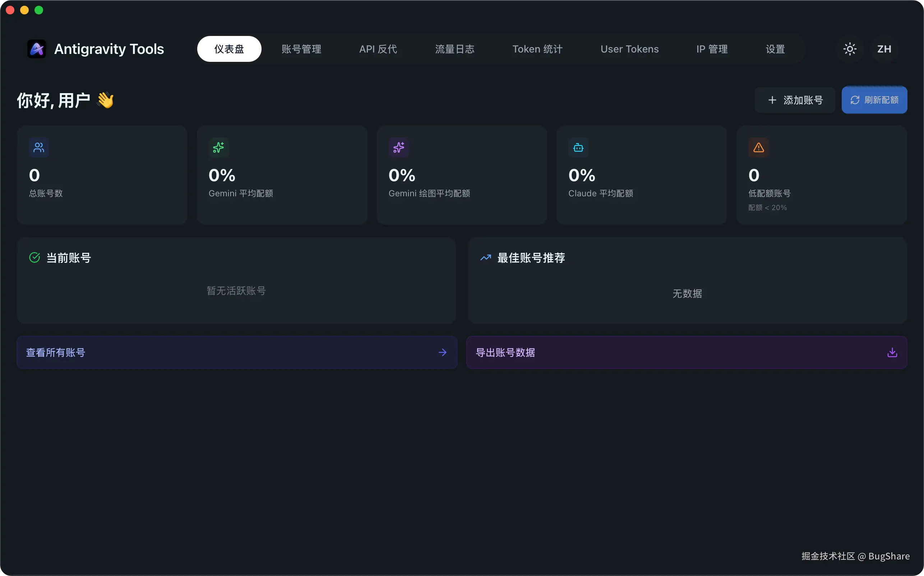Click the 配额 < 20% text
924x576 pixels.
coord(767,207)
